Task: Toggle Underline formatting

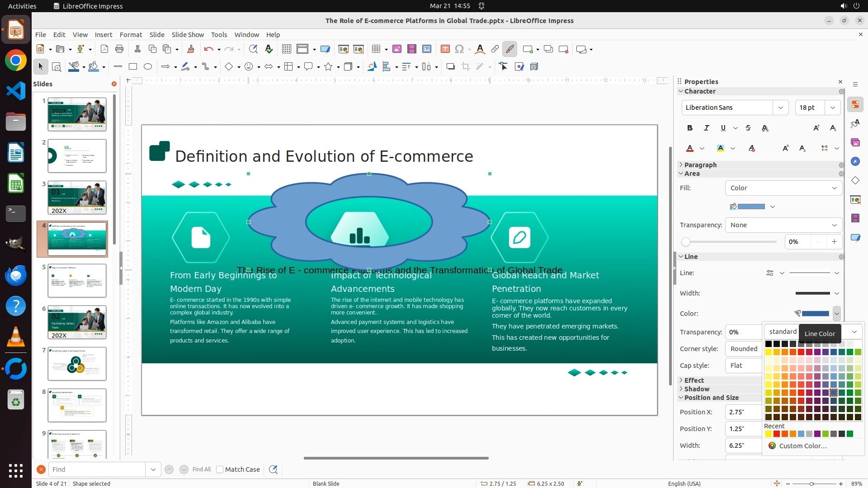Action: coord(723,128)
